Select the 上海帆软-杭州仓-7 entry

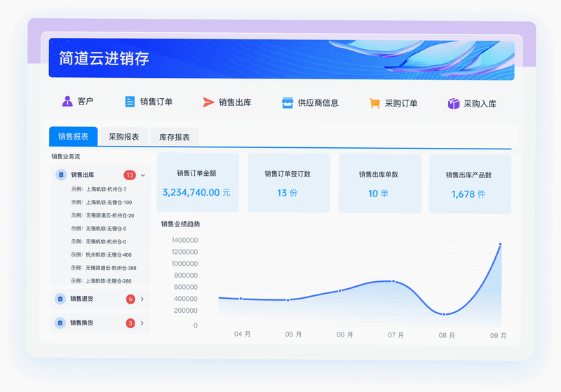pyautogui.click(x=99, y=189)
